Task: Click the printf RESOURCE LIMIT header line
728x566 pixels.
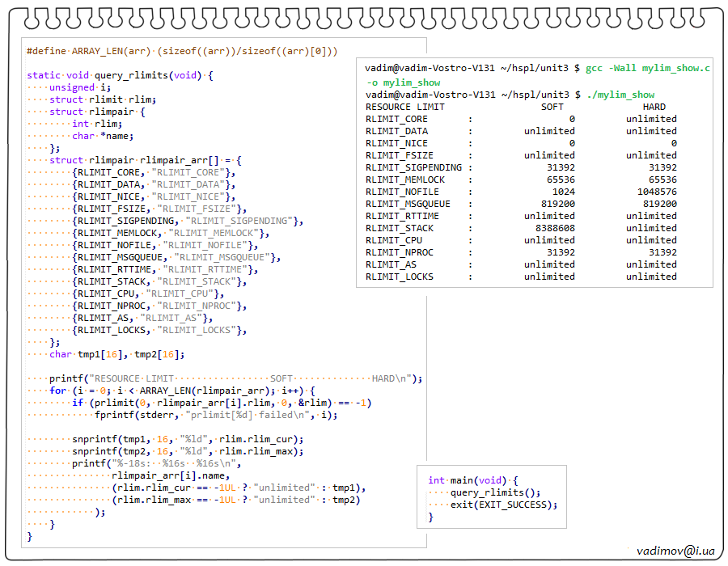Action: point(235,378)
